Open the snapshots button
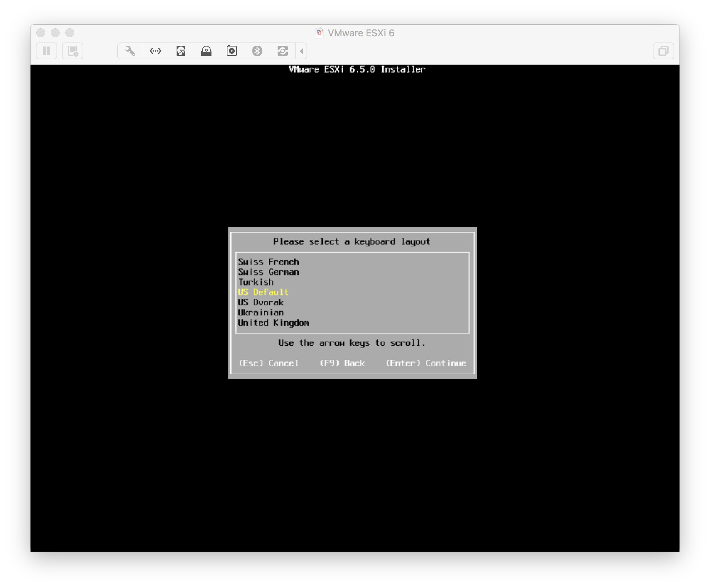The height and width of the screenshot is (588, 710). point(73,51)
